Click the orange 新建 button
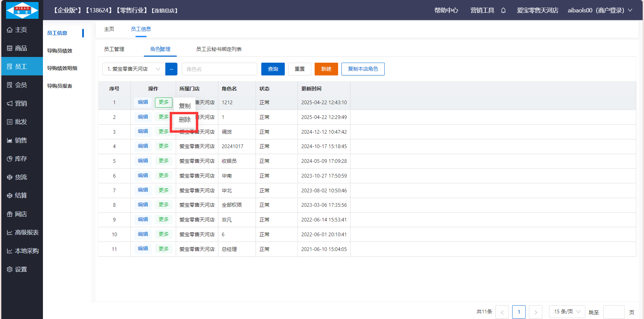The image size is (644, 319). tap(326, 69)
